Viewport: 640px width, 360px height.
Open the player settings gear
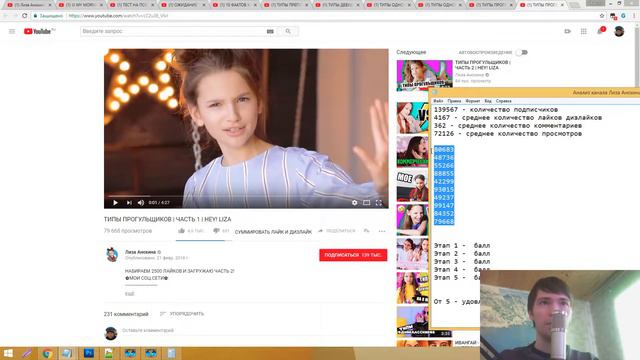pyautogui.click(x=354, y=202)
